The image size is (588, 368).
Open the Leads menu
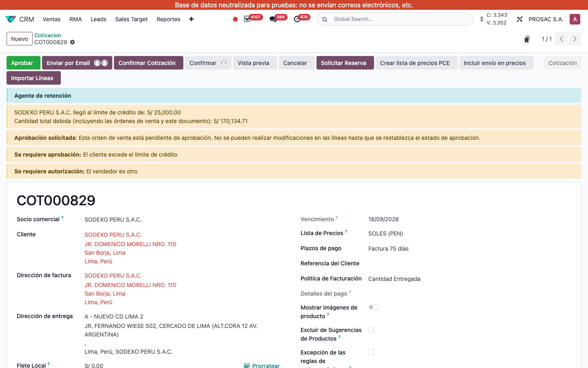click(98, 19)
